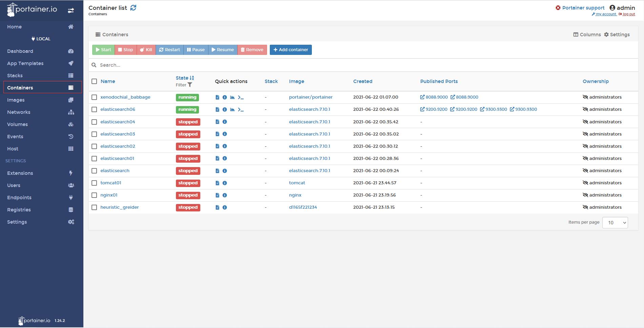This screenshot has width=644, height=328.
Task: Open inspect icon for elasticsearch03
Action: (224, 134)
